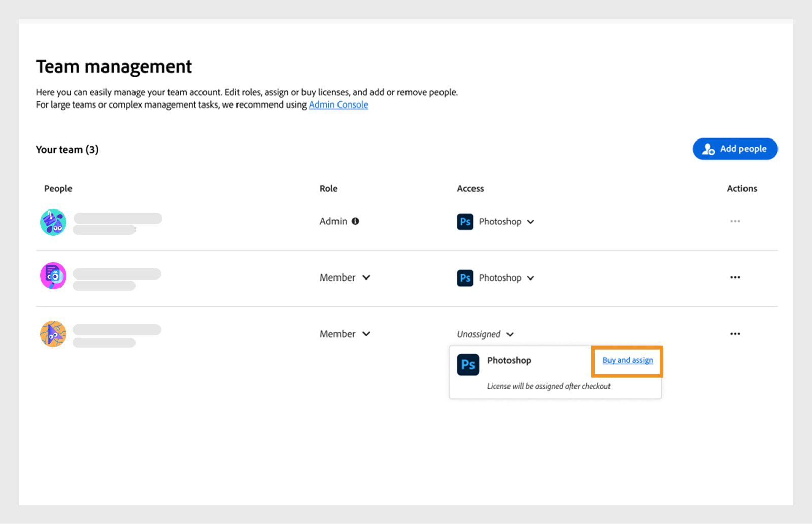This screenshot has width=812, height=524.
Task: Click the People column header
Action: click(58, 189)
